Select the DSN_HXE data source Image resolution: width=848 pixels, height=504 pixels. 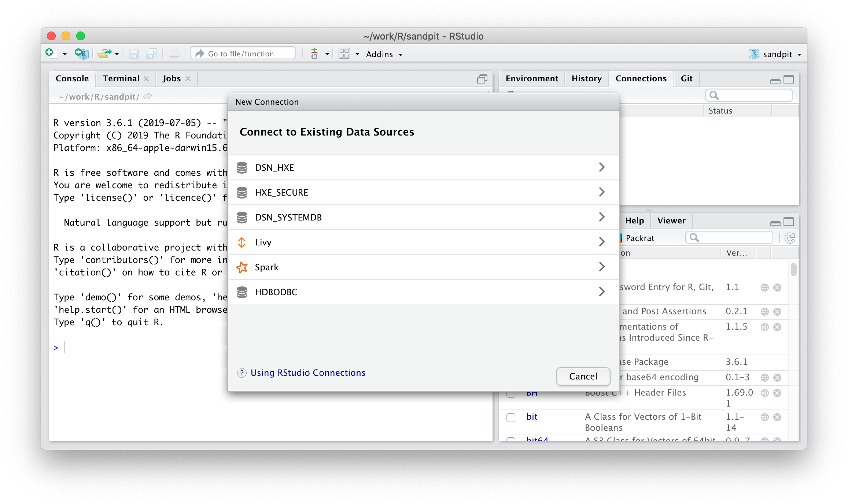click(424, 167)
